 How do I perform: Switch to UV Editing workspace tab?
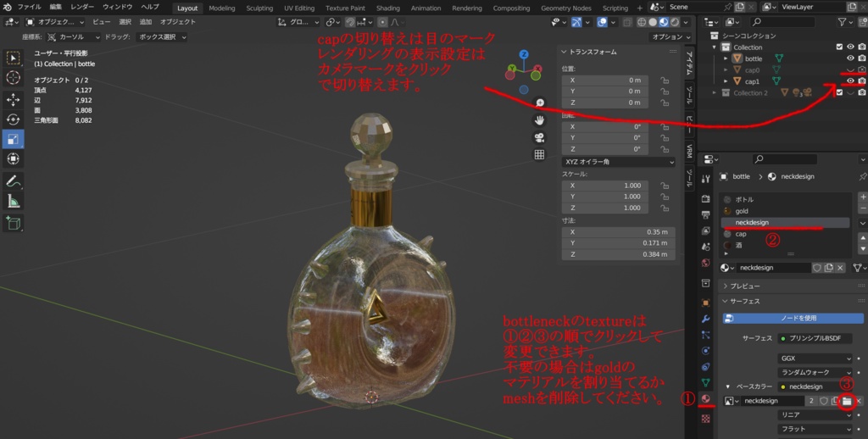point(299,8)
